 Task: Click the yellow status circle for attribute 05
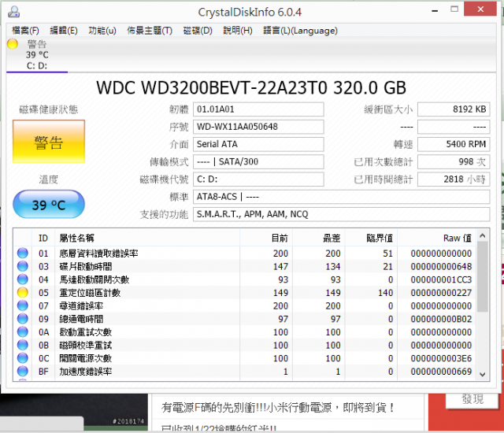[23, 293]
